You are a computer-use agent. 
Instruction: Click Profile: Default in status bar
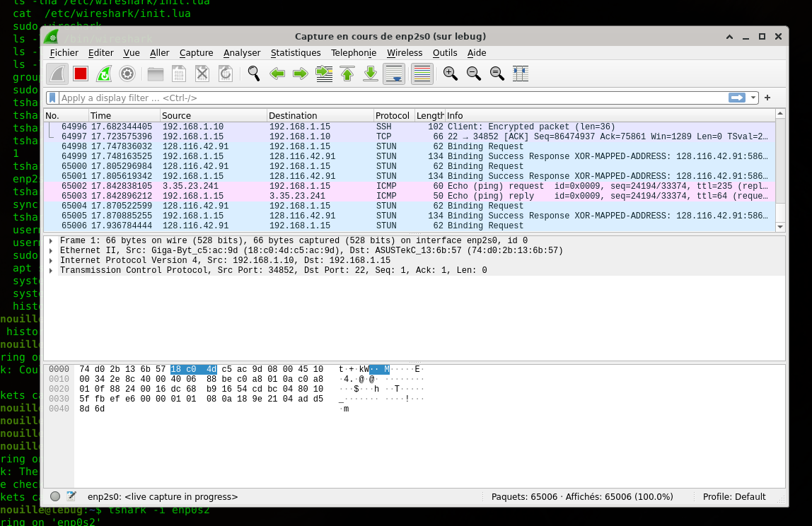(734, 497)
